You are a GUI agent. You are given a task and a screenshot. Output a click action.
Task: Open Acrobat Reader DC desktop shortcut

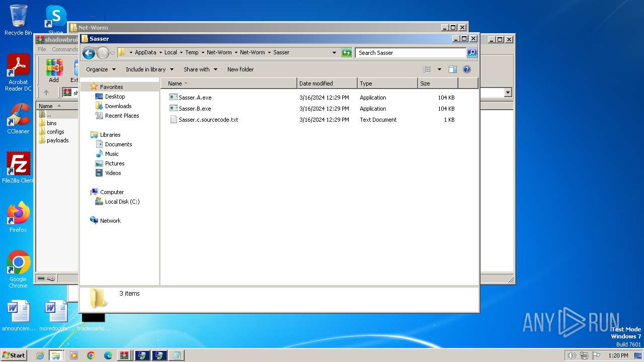pos(18,73)
